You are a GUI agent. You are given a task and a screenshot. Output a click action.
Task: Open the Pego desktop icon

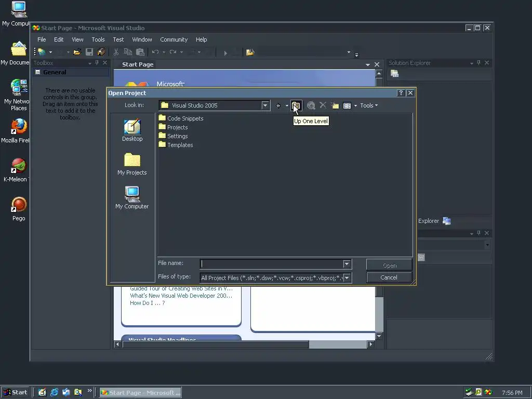(x=19, y=209)
